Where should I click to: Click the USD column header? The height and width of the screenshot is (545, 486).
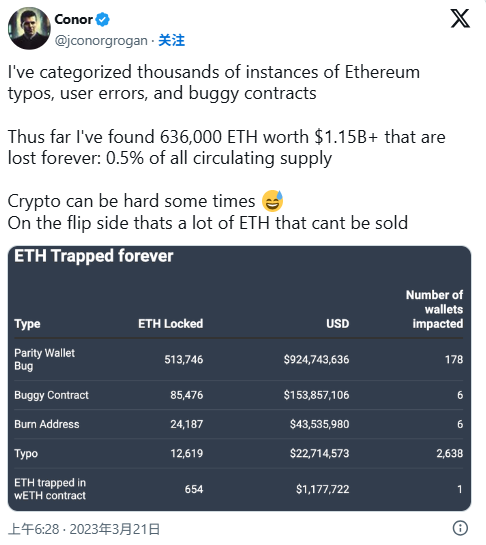pyautogui.click(x=338, y=324)
